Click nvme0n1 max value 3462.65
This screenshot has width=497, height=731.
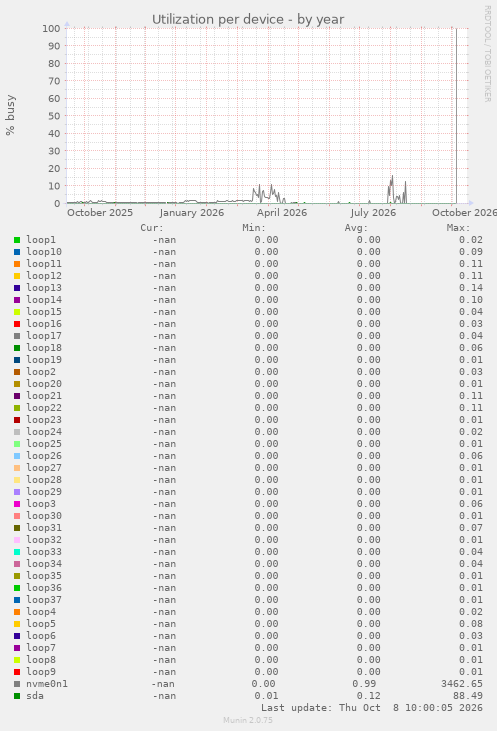[x=462, y=684]
